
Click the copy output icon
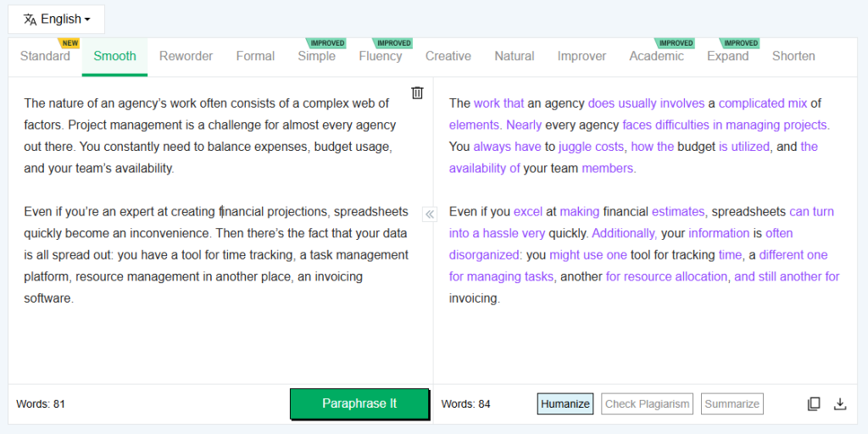(x=814, y=403)
